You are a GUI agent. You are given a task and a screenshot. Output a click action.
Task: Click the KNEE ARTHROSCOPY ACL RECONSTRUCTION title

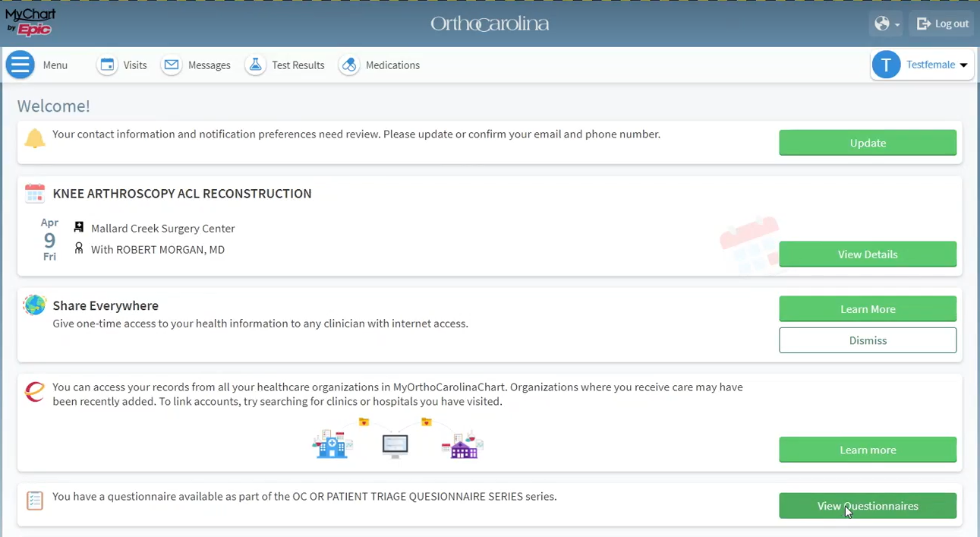point(182,194)
